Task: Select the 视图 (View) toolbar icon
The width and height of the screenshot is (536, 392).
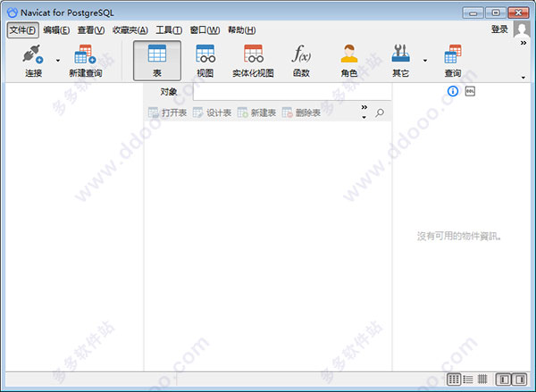Action: tap(205, 54)
